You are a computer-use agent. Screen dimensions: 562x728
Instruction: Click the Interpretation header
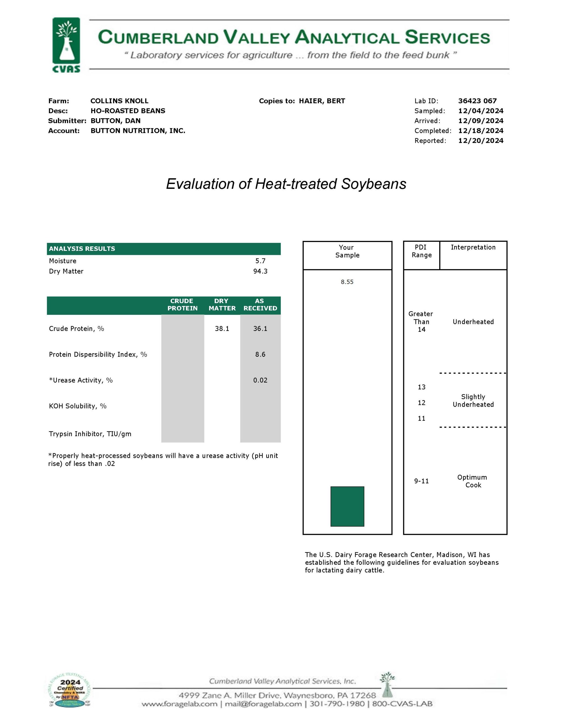pyautogui.click(x=473, y=247)
